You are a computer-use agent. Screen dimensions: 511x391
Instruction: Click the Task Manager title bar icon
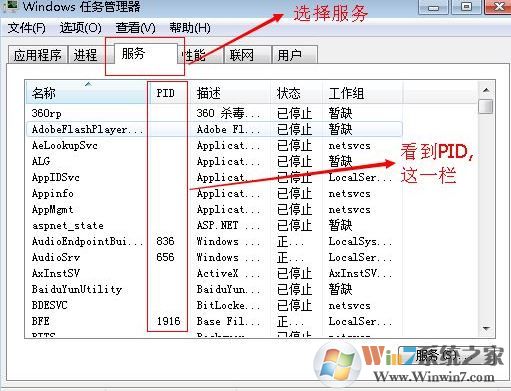pyautogui.click(x=11, y=6)
